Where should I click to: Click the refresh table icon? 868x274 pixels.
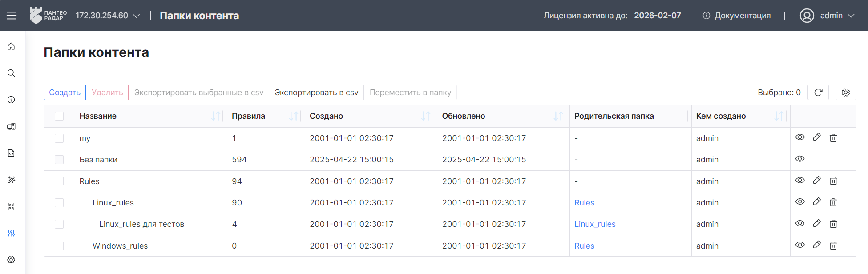tap(818, 93)
